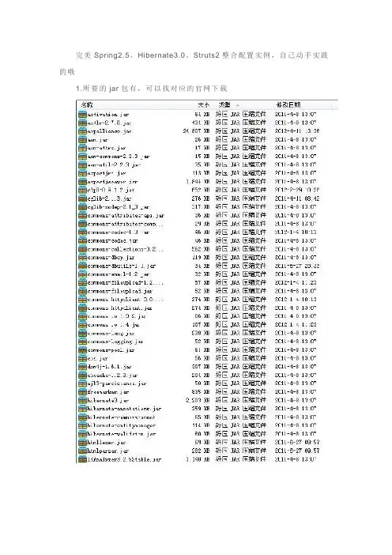The width and height of the screenshot is (392, 555).
Task: Click modified date in htmllexer.jar row
Action: tap(297, 443)
